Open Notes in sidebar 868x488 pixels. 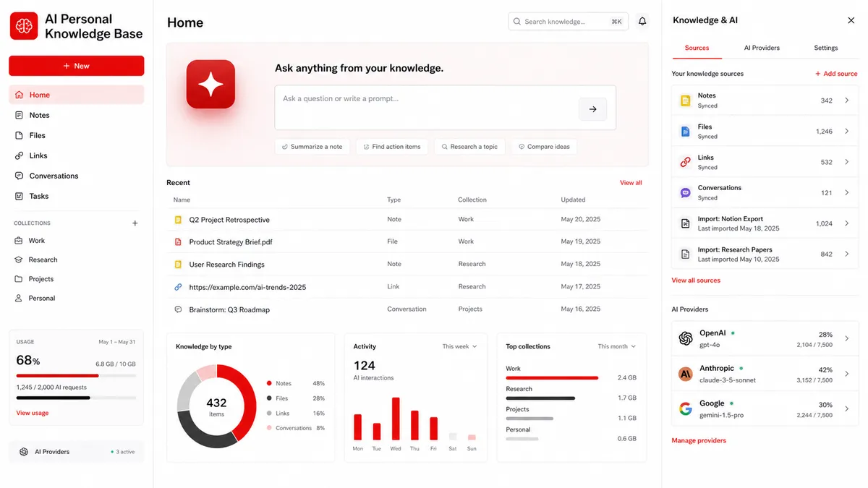(x=77, y=115)
